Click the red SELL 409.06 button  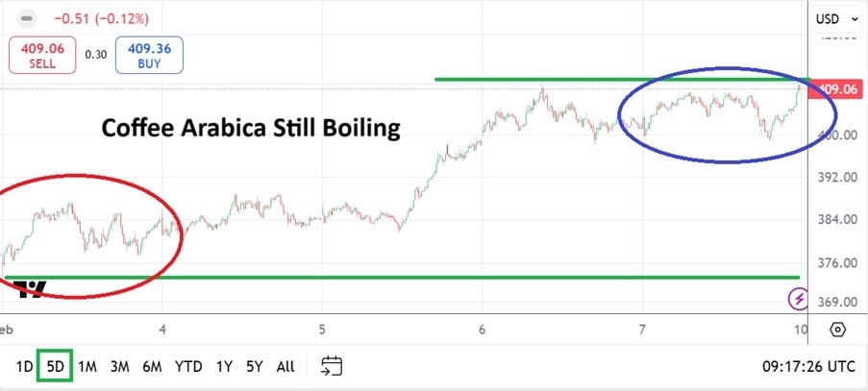(43, 54)
